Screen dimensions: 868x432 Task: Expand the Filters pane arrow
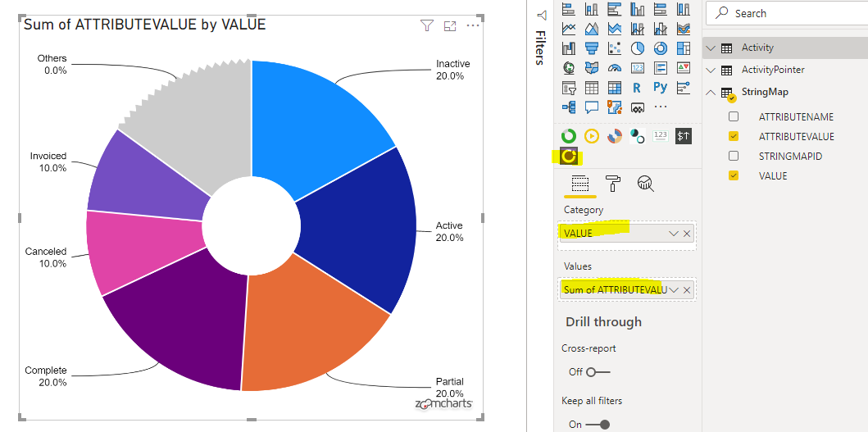[x=542, y=15]
